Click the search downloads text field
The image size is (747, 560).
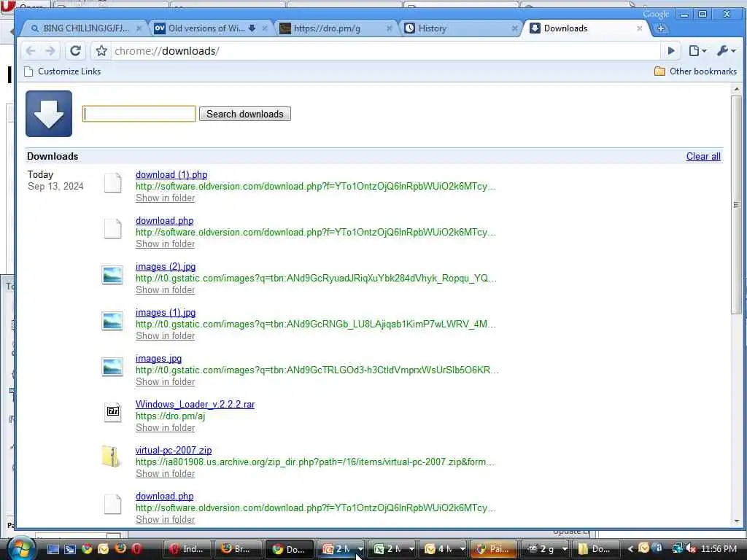(139, 114)
